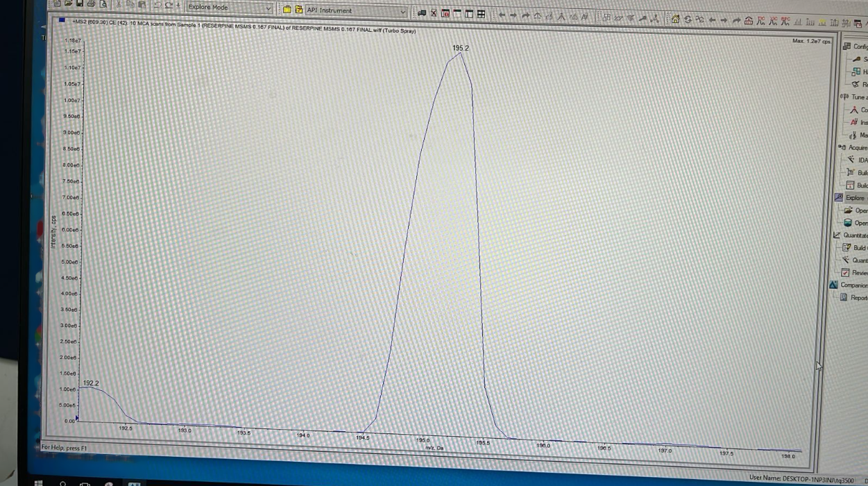Open Report item under Companion
The image size is (868, 486).
point(854,297)
